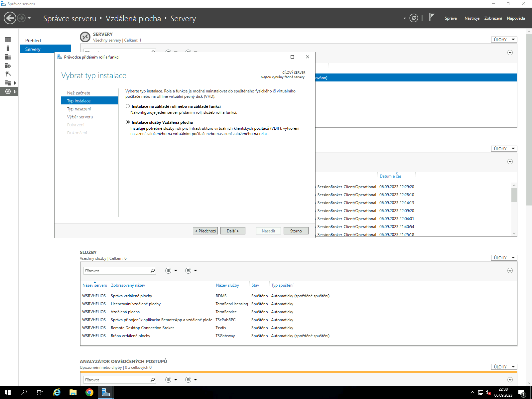
Task: Expand the Služby section chevron
Action: point(510,271)
